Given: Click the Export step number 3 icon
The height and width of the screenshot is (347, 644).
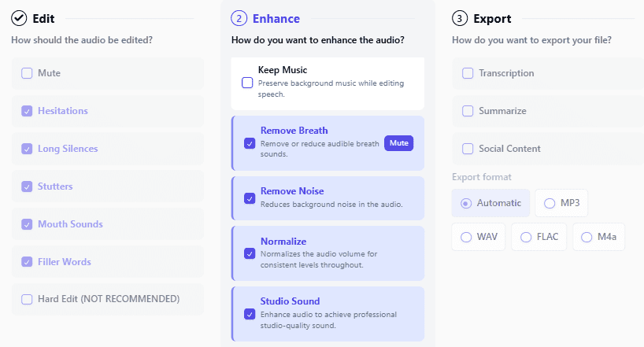Looking at the screenshot, I should [x=460, y=18].
